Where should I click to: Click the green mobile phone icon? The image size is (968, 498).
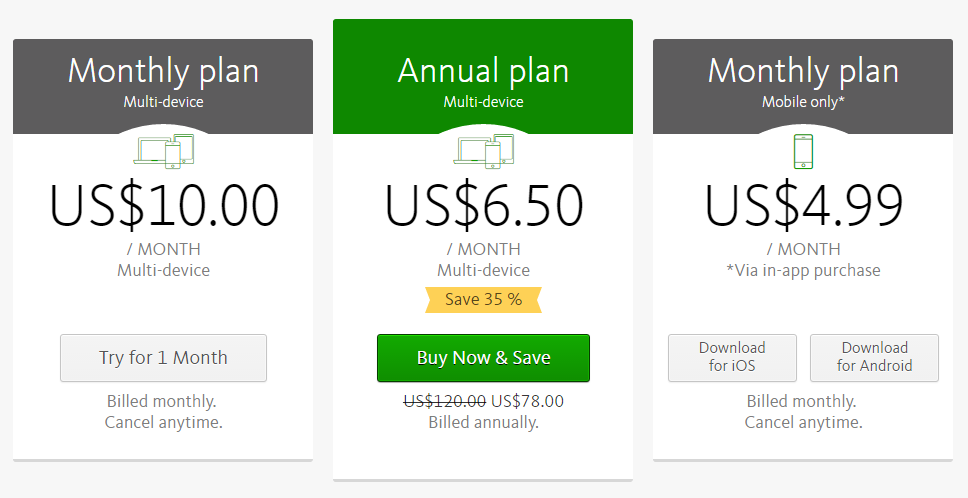coord(803,151)
